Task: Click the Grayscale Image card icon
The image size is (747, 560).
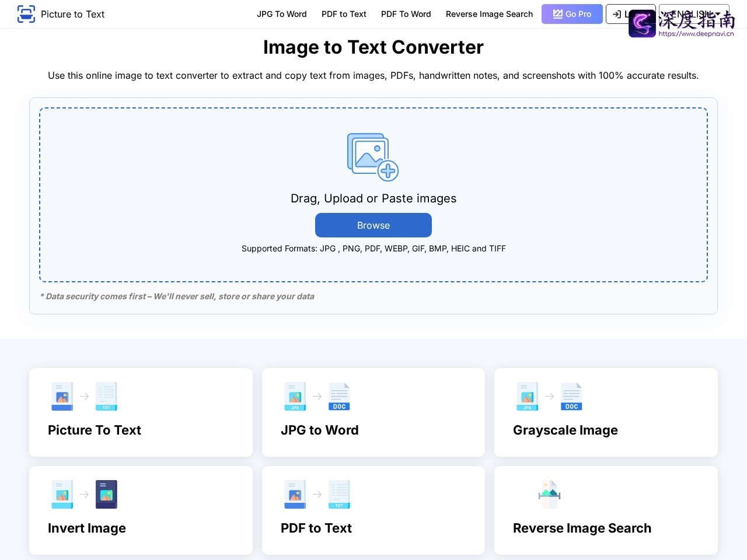Action: [x=549, y=397]
